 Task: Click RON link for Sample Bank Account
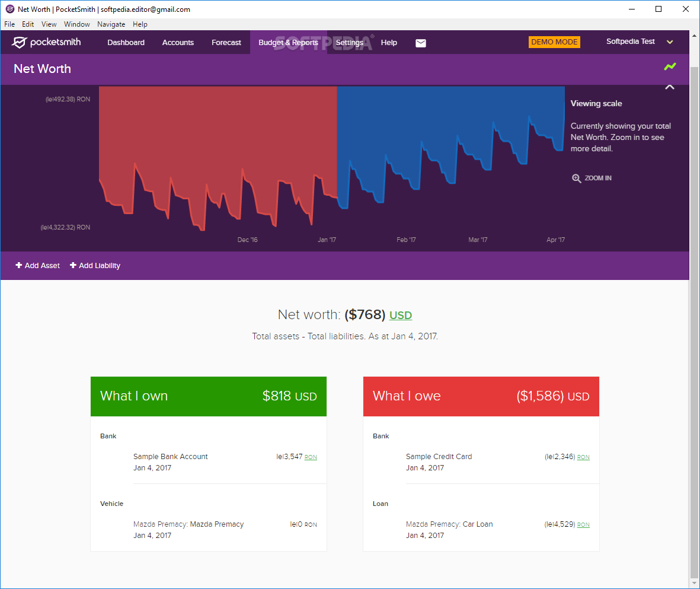(x=311, y=457)
